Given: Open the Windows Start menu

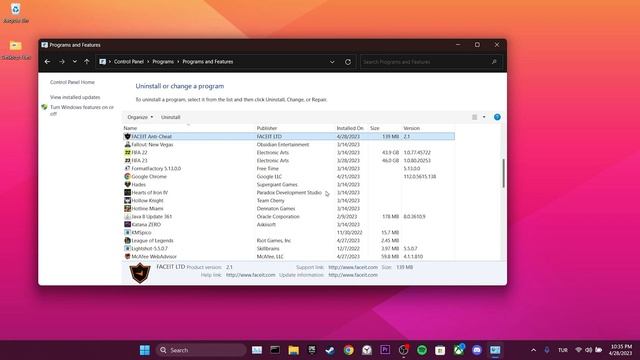Looking at the screenshot, I should [144, 350].
